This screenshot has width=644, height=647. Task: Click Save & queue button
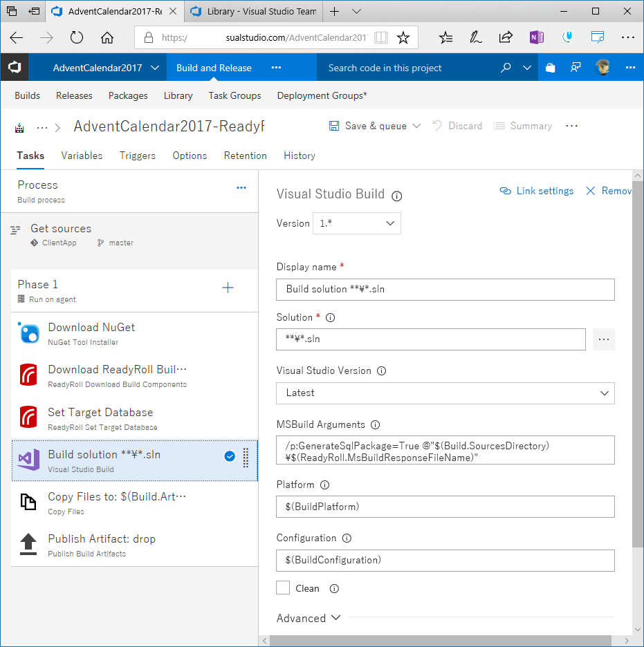coord(368,126)
